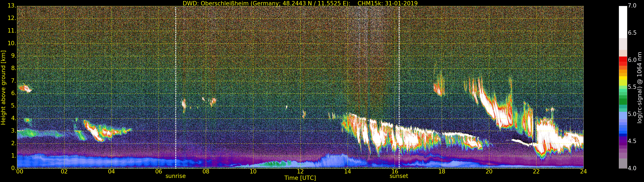Click the 'Height above ground [km]' axis label
Screen dimensions: 644x182
3,88
